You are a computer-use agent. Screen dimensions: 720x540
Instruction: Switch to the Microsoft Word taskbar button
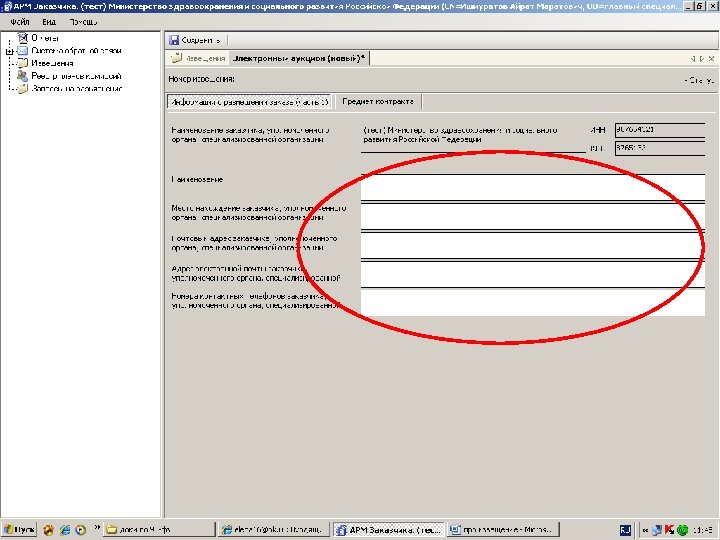pos(504,529)
